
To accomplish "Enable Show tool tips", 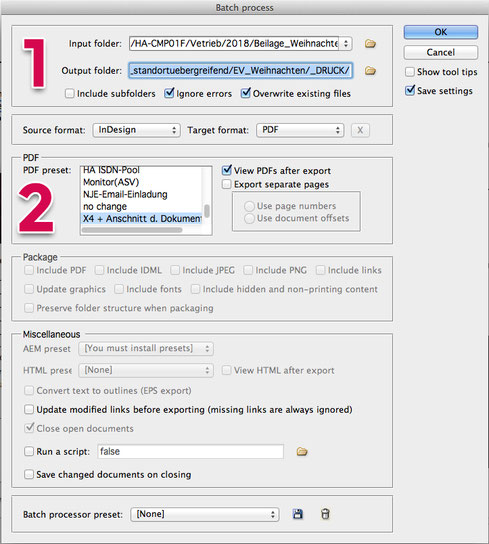I will pyautogui.click(x=410, y=72).
